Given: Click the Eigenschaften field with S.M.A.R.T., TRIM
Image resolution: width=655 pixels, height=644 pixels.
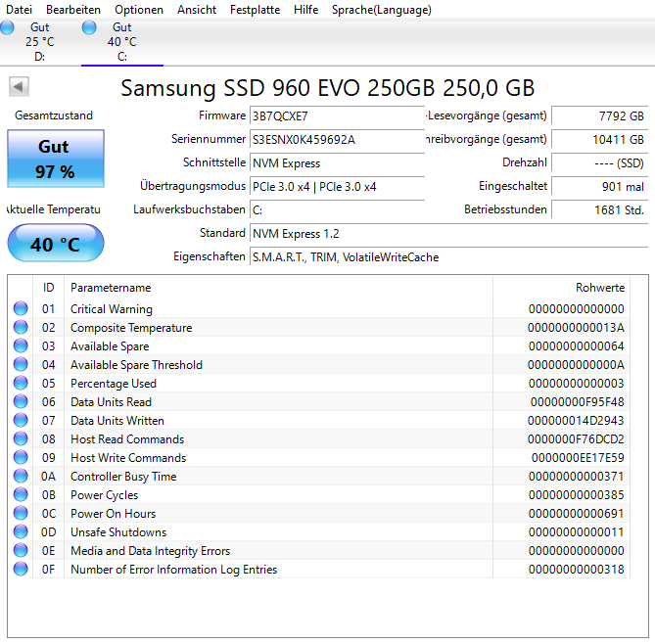Looking at the screenshot, I should (x=449, y=256).
